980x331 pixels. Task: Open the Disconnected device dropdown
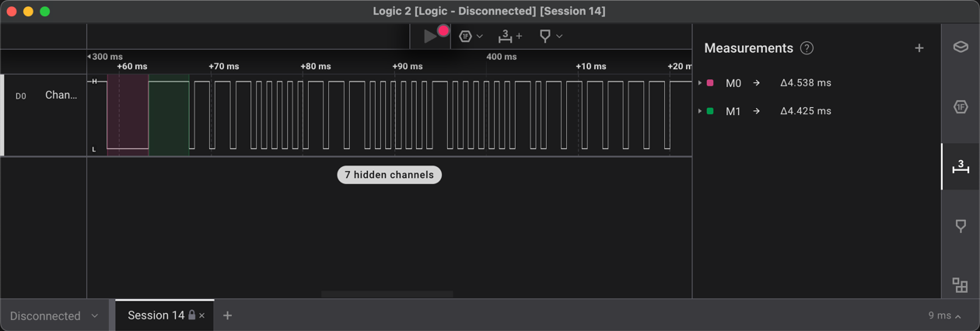click(x=54, y=315)
